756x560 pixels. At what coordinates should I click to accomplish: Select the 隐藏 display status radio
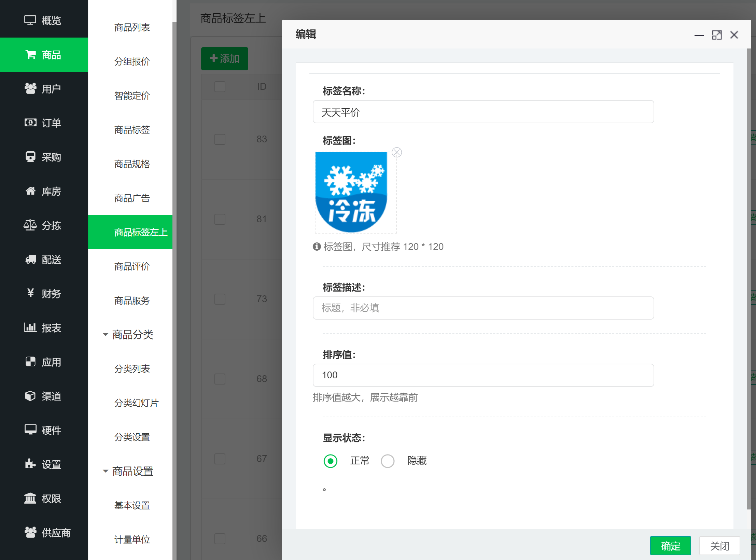coord(388,461)
